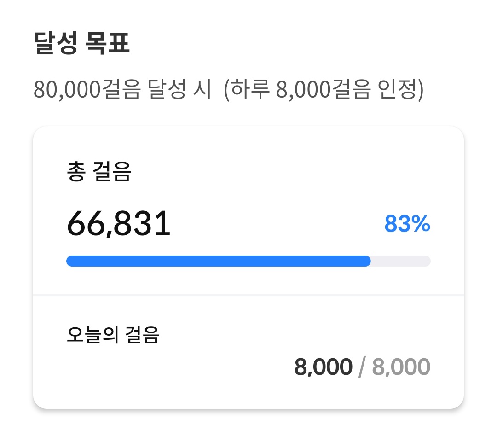Tap the bold 8,000 today step count
497x448 pixels.
[x=323, y=367]
